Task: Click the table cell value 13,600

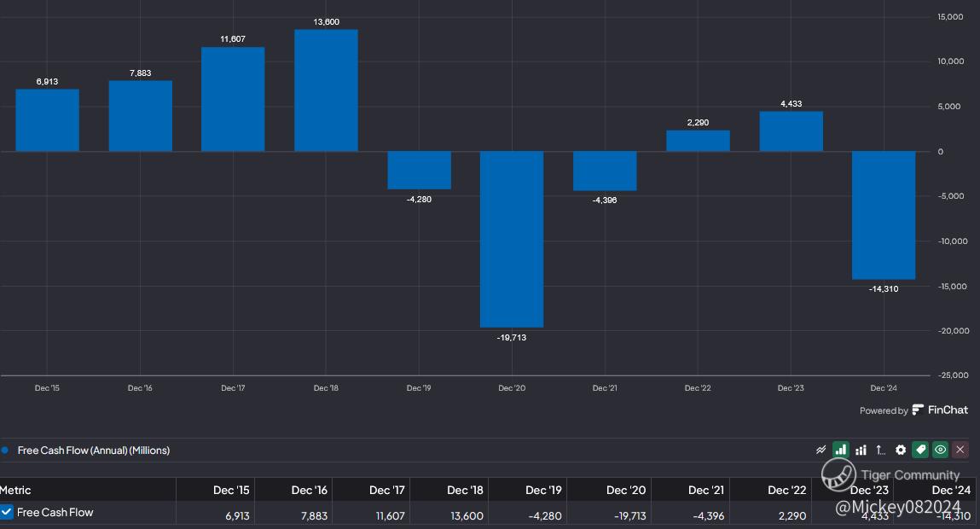Action: tap(467, 516)
